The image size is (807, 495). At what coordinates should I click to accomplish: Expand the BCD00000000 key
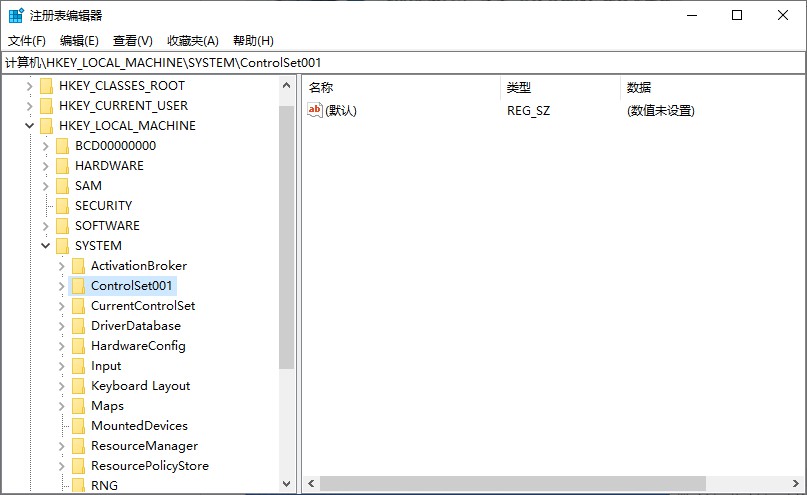click(x=45, y=146)
